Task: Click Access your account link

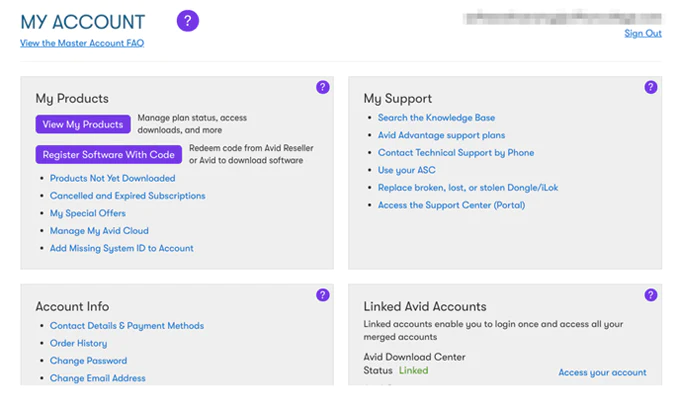Action: (602, 373)
